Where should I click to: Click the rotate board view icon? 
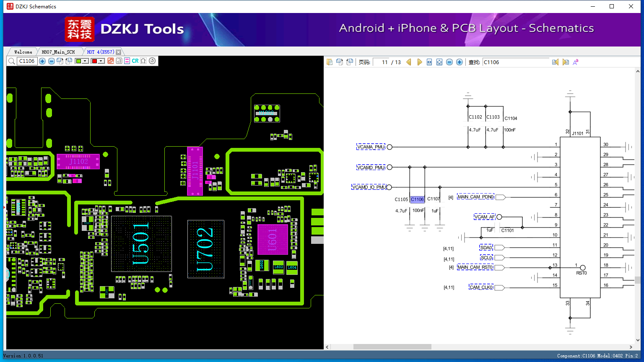pos(152,61)
